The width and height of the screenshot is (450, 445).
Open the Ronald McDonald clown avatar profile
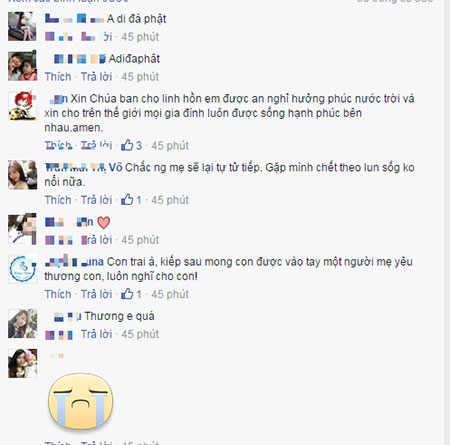pyautogui.click(x=22, y=106)
